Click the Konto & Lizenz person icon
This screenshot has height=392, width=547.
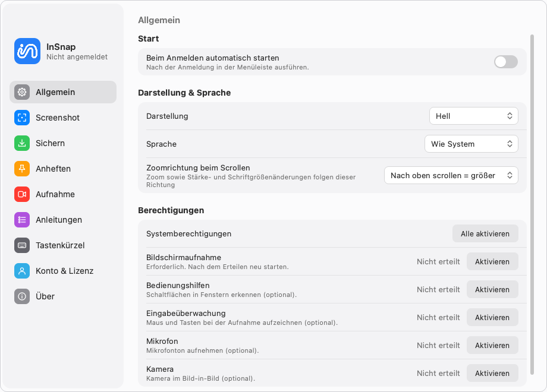tap(22, 271)
